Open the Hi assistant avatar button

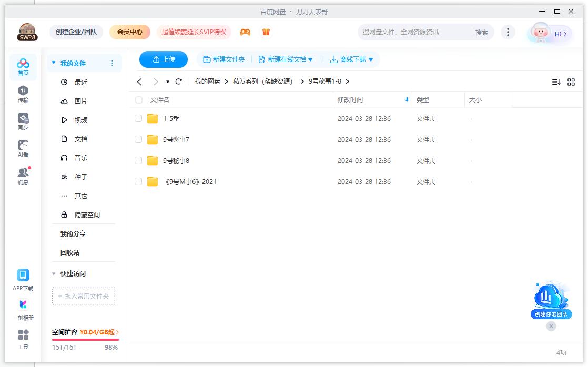pos(549,34)
